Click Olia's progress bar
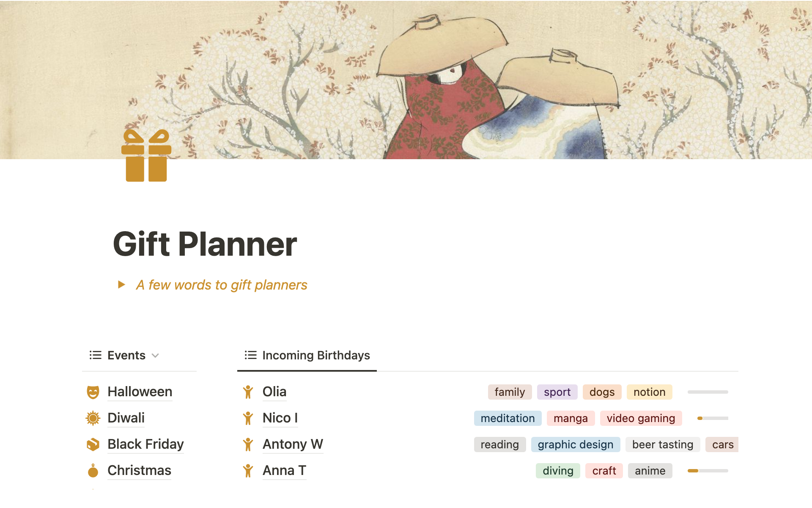812x508 pixels. tap(708, 392)
